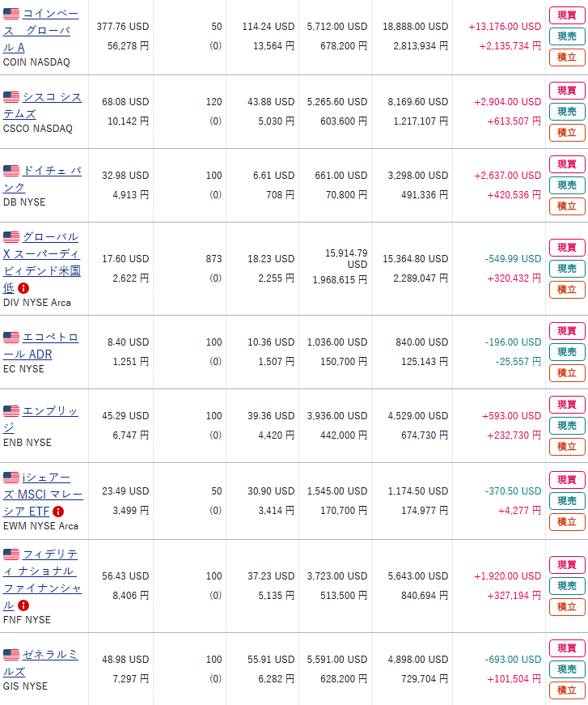Click the red info icon beside the DIV fund name
The width and height of the screenshot is (588, 705).
point(23,288)
